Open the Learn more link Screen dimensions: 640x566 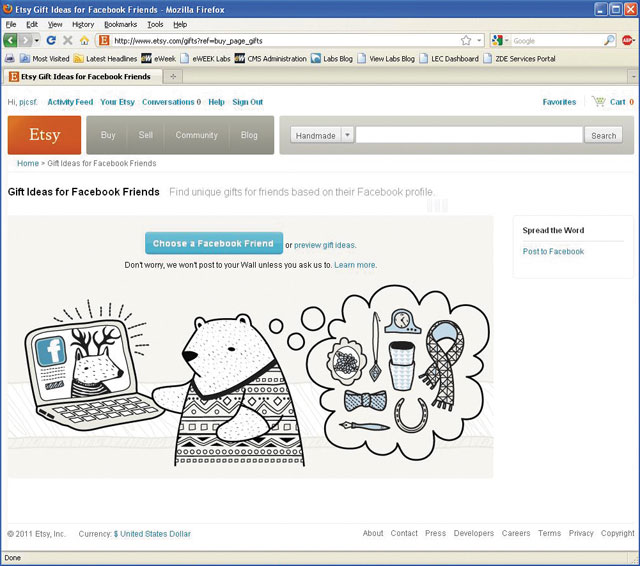pos(355,265)
